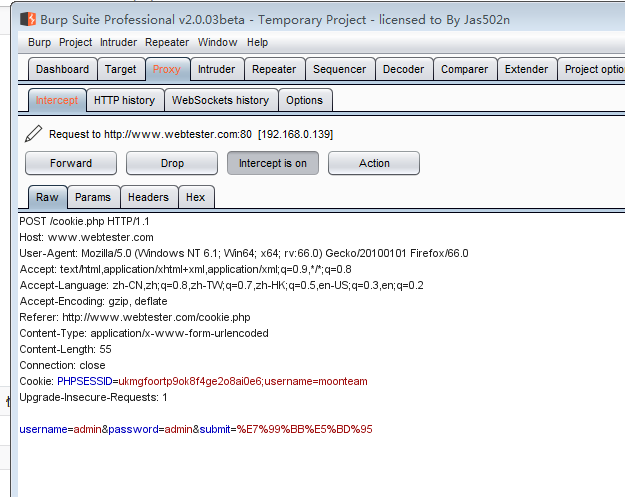Open the Sequencer tab
This screenshot has height=497, width=625.
click(339, 69)
